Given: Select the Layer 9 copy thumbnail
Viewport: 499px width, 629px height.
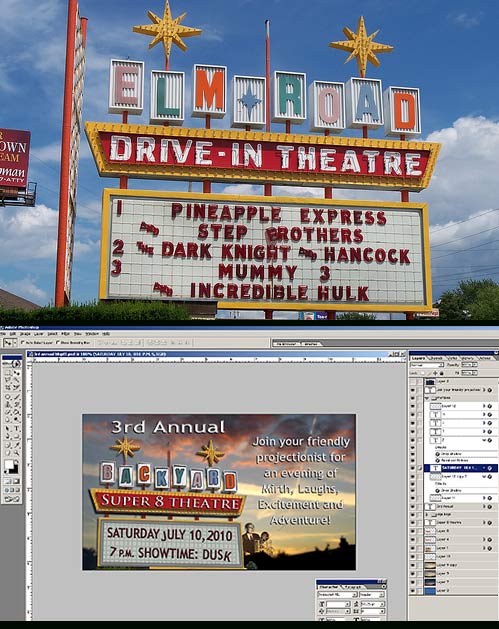Looking at the screenshot, I should click(x=430, y=565).
